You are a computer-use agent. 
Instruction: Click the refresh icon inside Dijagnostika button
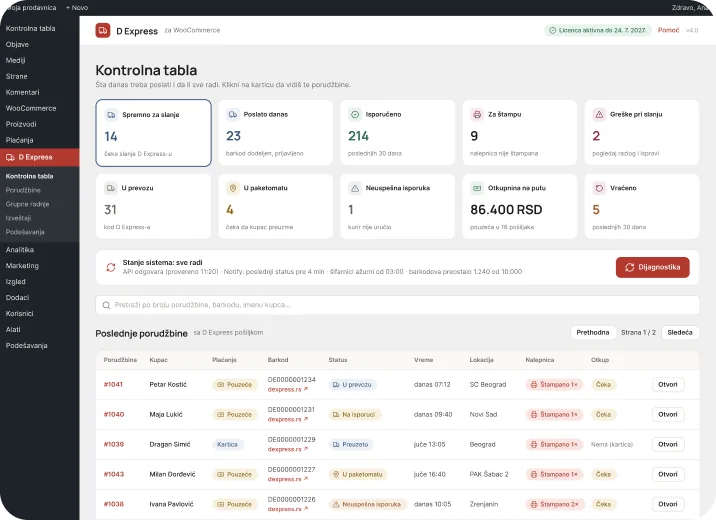[629, 267]
